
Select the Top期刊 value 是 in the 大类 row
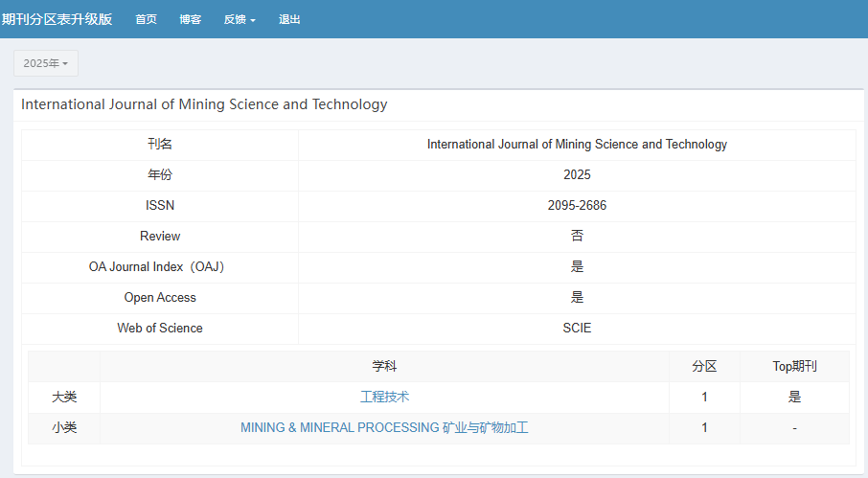pos(794,397)
